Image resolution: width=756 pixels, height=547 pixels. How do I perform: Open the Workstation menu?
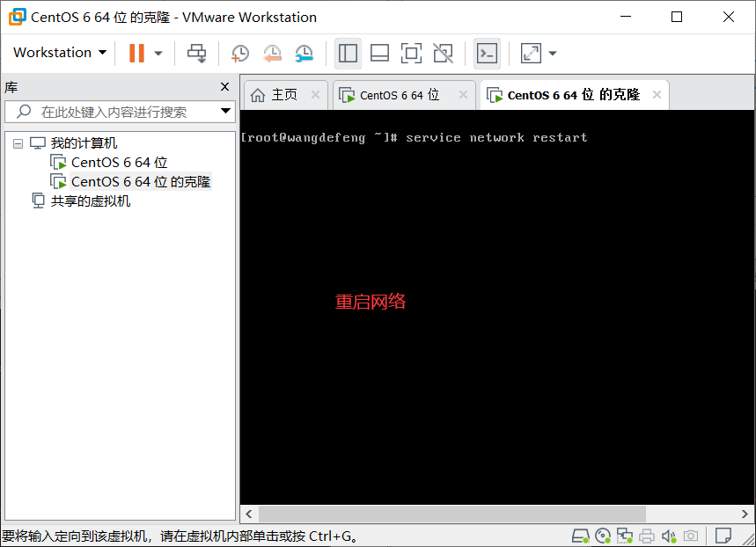57,53
